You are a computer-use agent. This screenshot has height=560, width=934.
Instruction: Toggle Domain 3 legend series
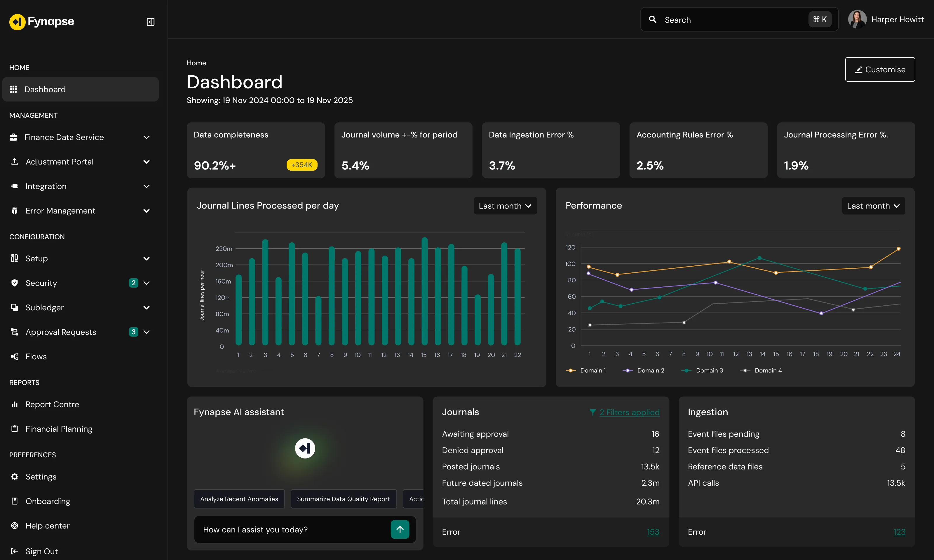click(x=702, y=371)
